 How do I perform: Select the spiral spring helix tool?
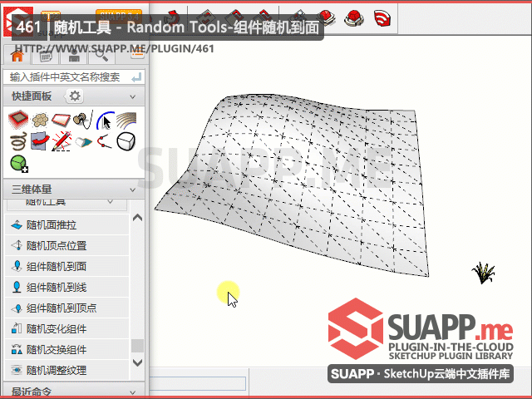point(18,141)
